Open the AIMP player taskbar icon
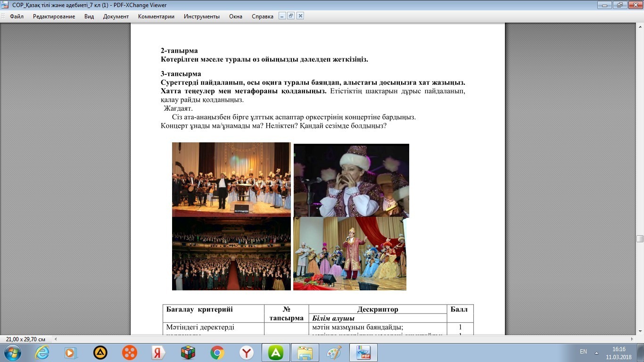 100,353
